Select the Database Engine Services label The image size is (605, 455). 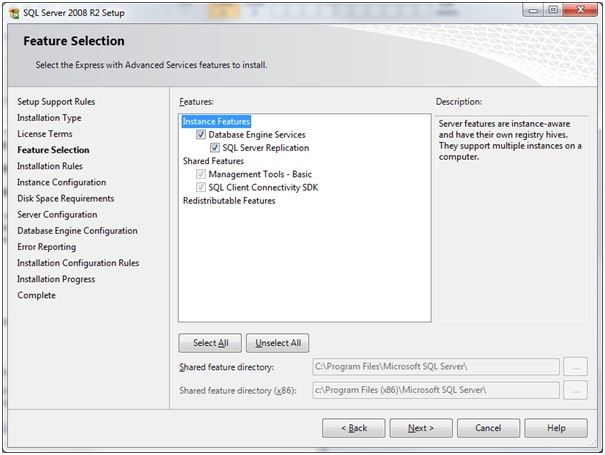[x=257, y=135]
